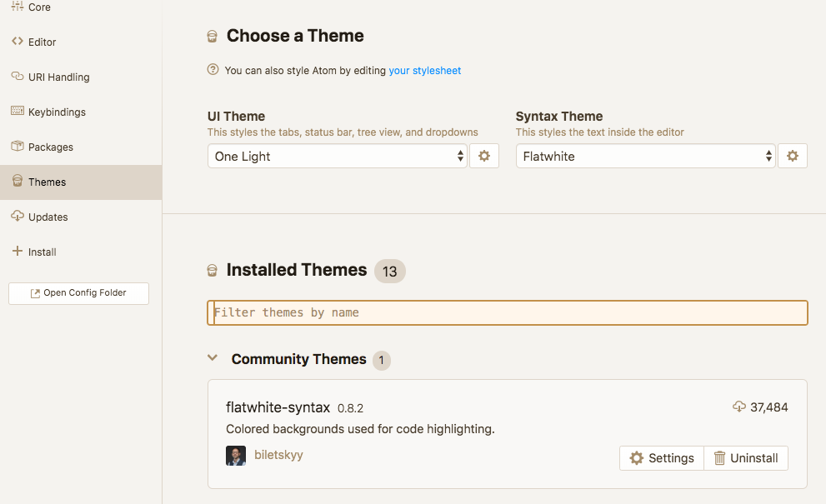Open Settings for flatwhite-syntax
This screenshot has height=504, width=826.
coord(662,458)
